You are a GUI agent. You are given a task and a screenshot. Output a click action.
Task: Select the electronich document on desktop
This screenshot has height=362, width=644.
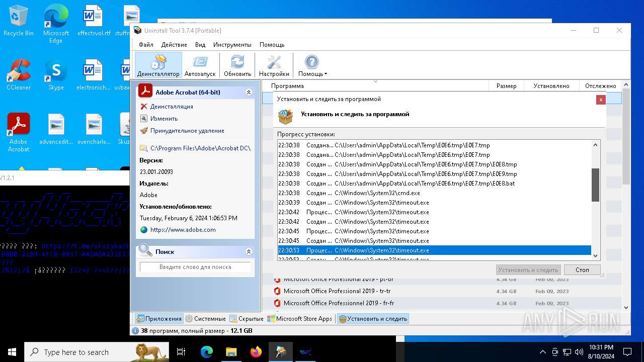pos(94,75)
